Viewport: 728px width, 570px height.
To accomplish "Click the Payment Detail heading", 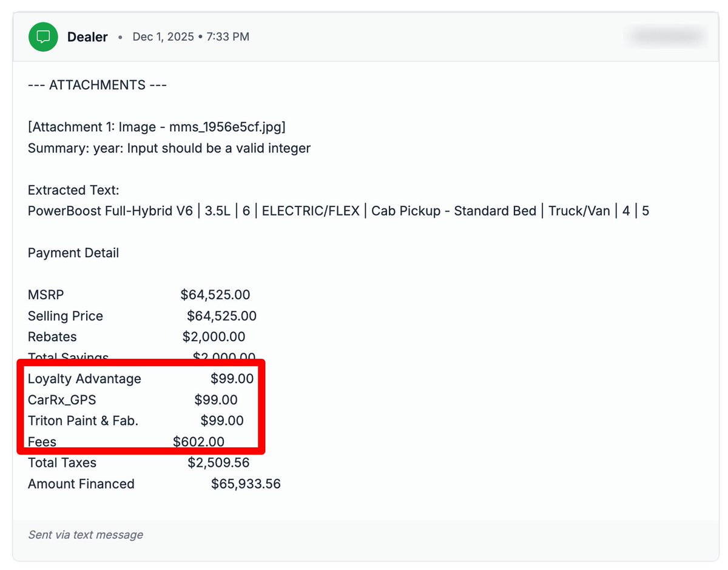I will coord(73,253).
